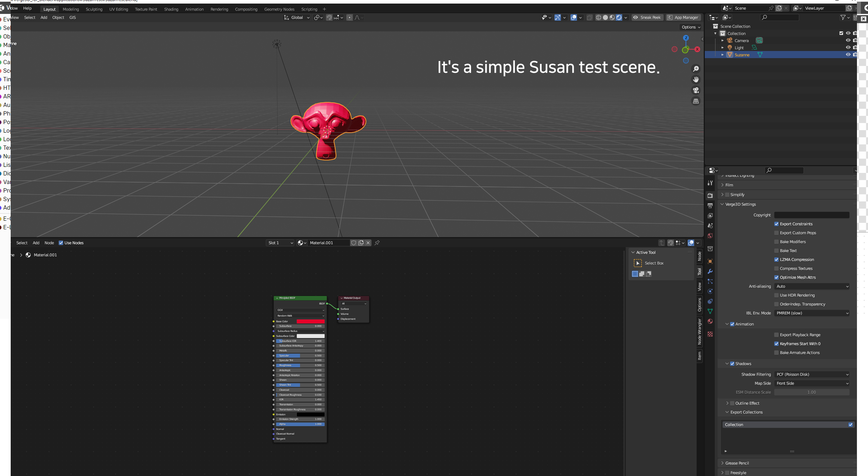
Task: Click the Sneak Peek button
Action: [647, 17]
